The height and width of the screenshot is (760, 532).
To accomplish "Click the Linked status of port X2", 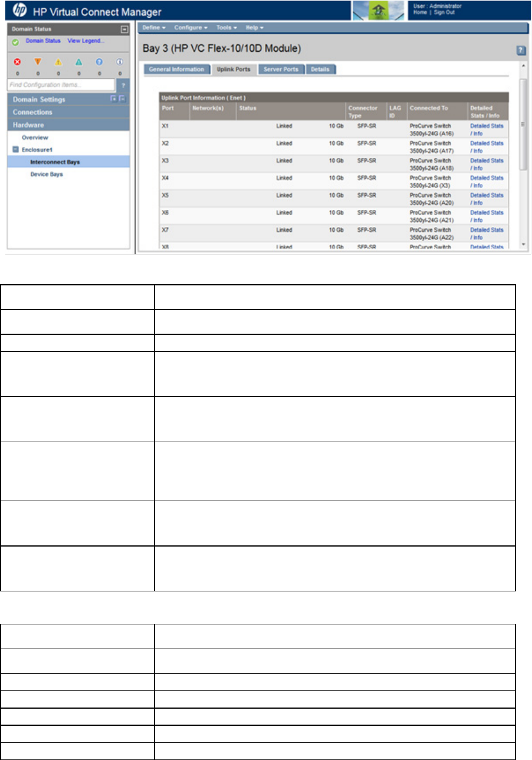I will coord(284,143).
